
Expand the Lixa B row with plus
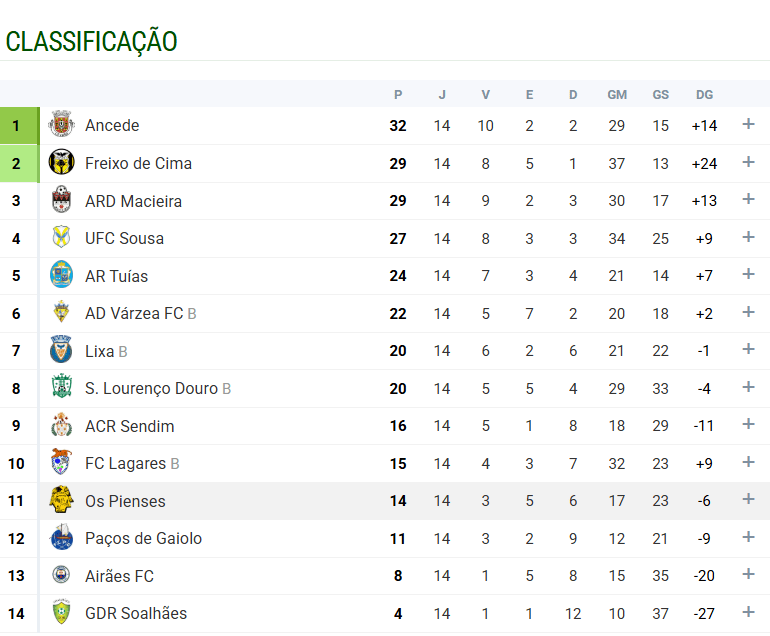[x=748, y=349]
